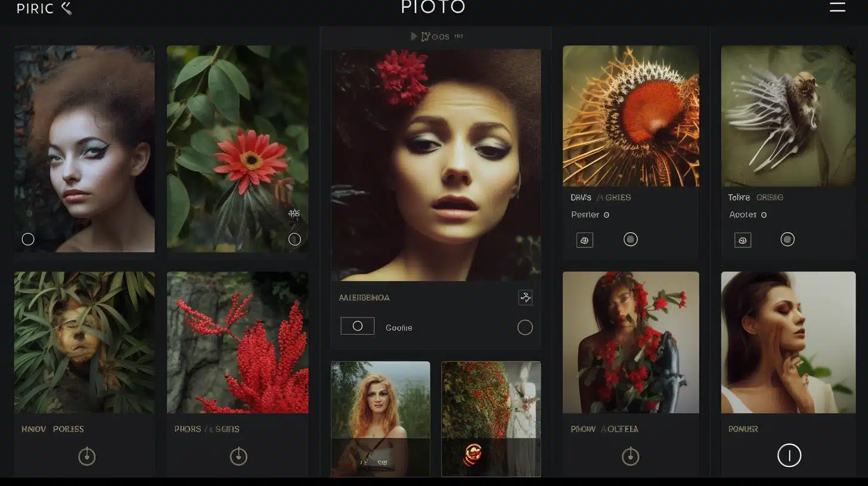Click the circled info icon on POMUS card
Viewport: 868px width, 486px height.
(x=788, y=454)
